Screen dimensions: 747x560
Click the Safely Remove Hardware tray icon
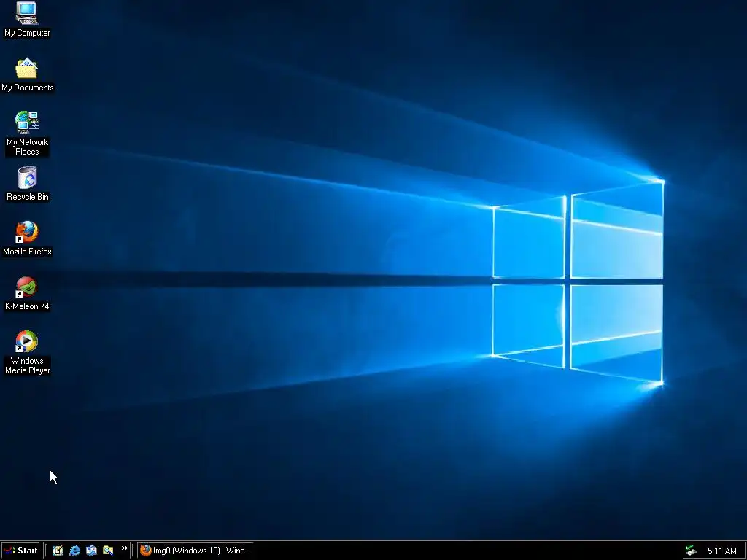(692, 551)
